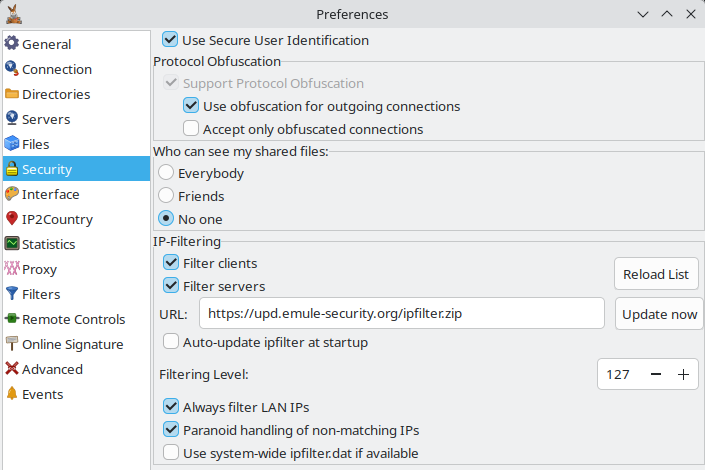Click the Filters funnel icon

point(12,294)
